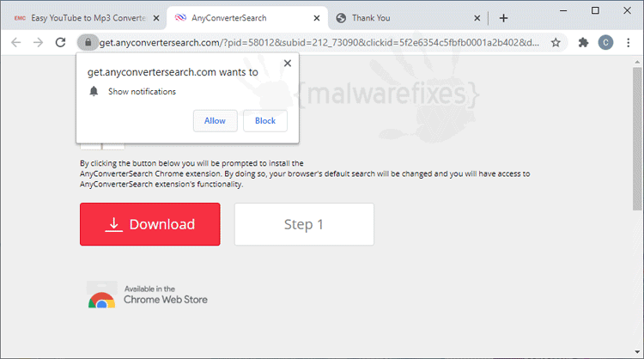Switch to the Thank You tab
Image resolution: width=644 pixels, height=359 pixels.
[404, 18]
